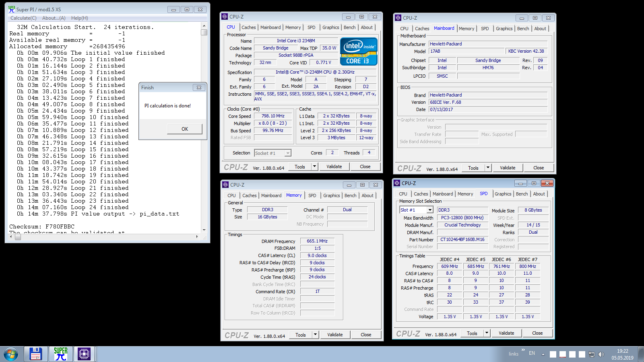Click Super PI vertical scrollbar up arrow
644x362 pixels.
pos(204,25)
